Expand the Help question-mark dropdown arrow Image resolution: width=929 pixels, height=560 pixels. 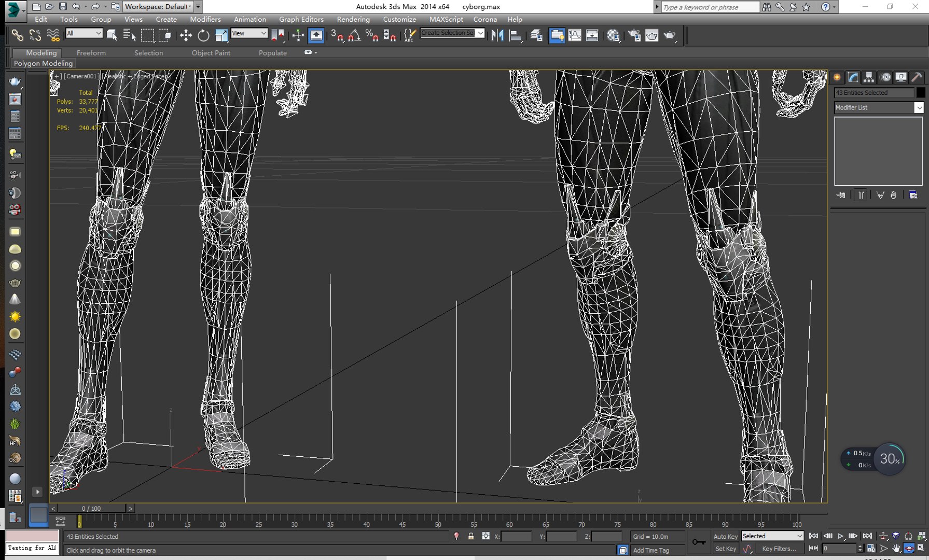834,7
